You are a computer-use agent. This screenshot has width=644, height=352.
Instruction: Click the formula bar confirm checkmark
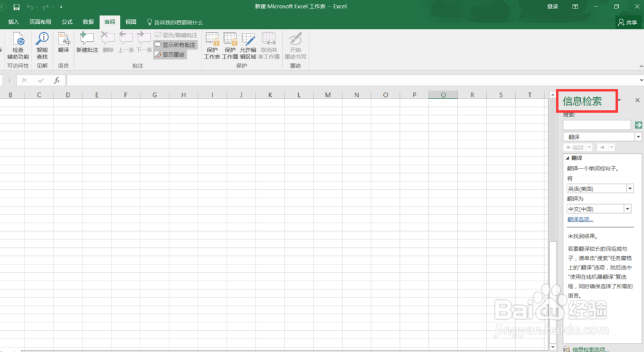40,80
